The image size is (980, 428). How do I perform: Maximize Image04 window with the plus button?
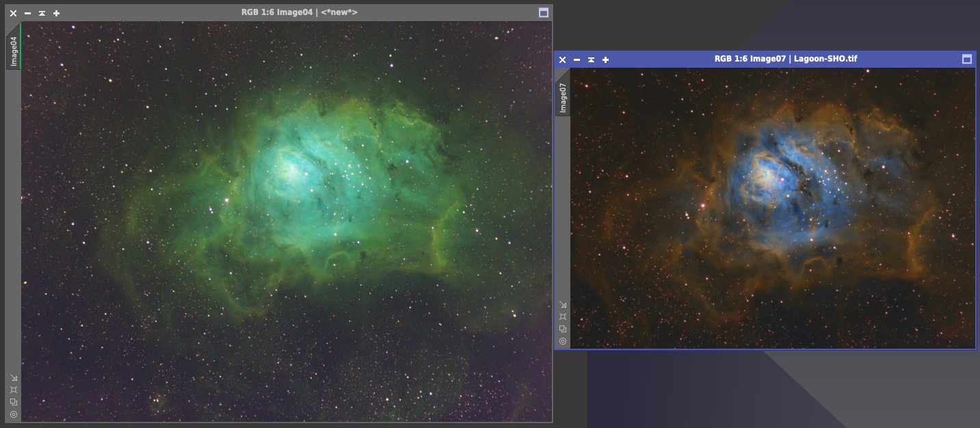click(x=56, y=13)
